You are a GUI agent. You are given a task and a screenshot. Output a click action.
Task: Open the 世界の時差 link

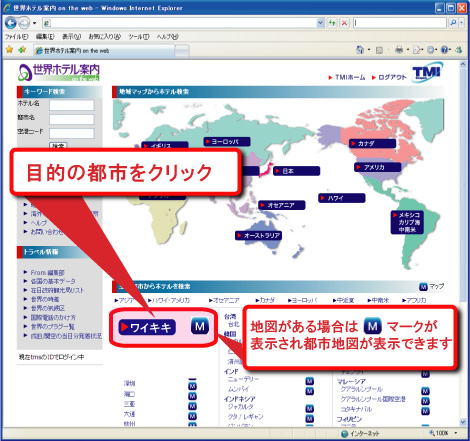tap(45, 299)
